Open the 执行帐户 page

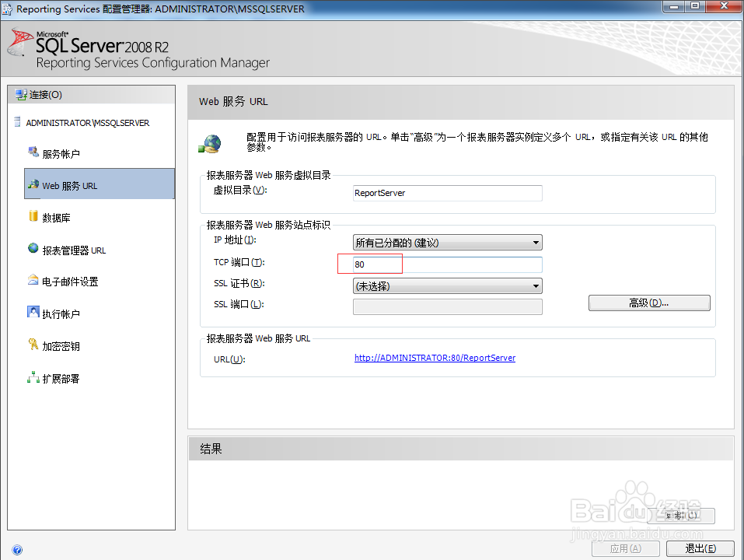coord(61,314)
